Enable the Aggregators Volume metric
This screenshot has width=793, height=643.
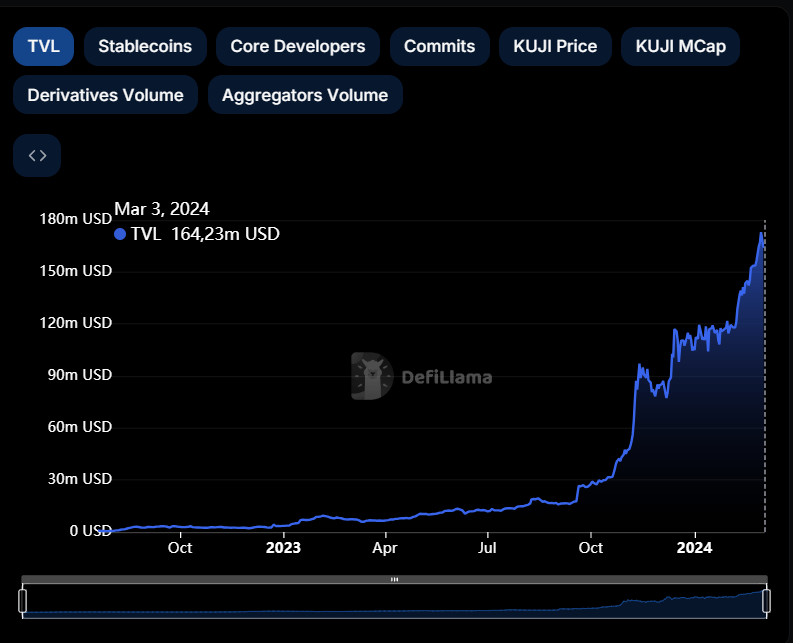coord(305,95)
